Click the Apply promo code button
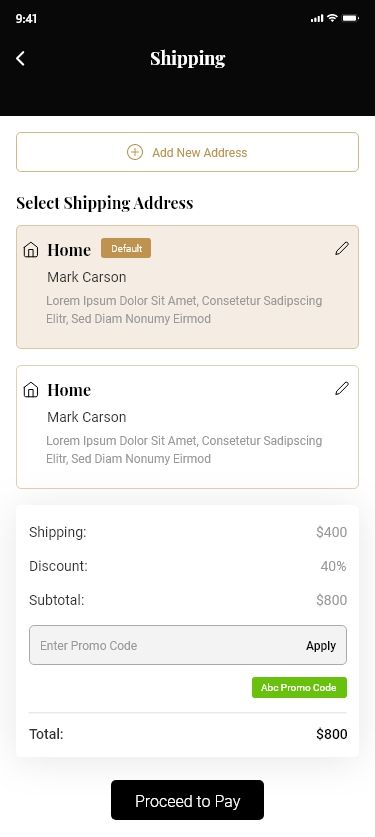 pos(321,645)
